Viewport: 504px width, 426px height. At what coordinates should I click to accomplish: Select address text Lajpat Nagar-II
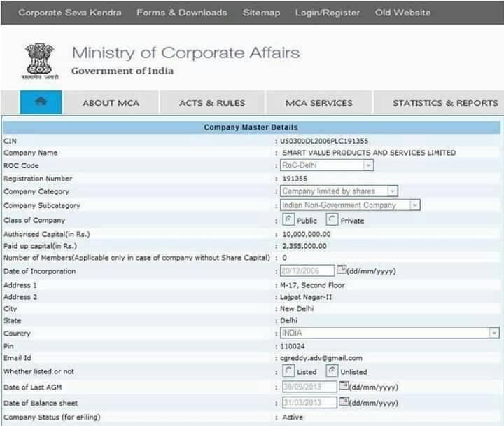(x=306, y=297)
